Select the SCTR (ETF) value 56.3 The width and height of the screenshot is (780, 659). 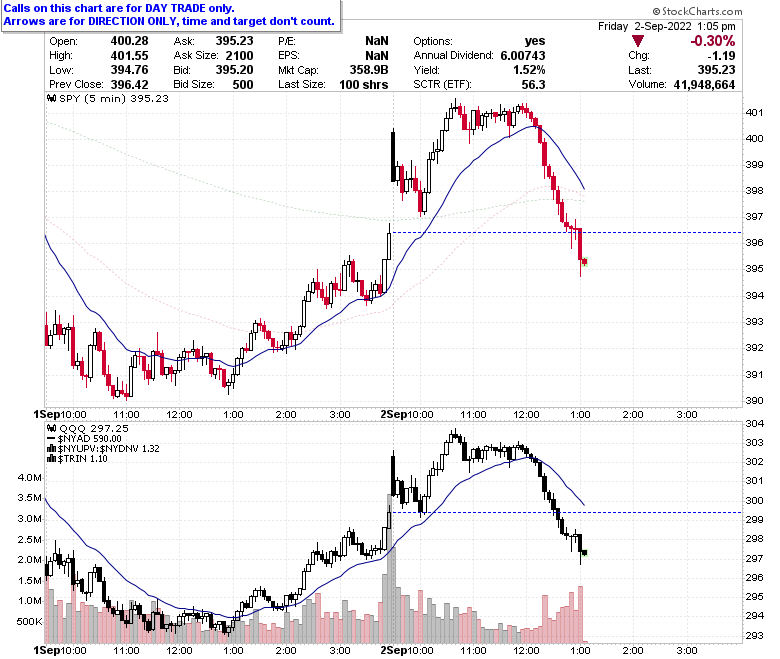pos(533,84)
